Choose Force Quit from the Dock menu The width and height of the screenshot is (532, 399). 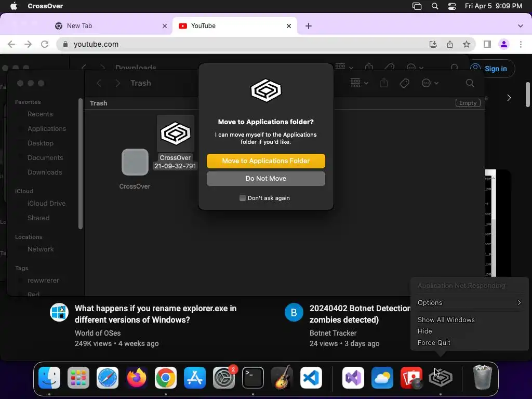pos(434,343)
